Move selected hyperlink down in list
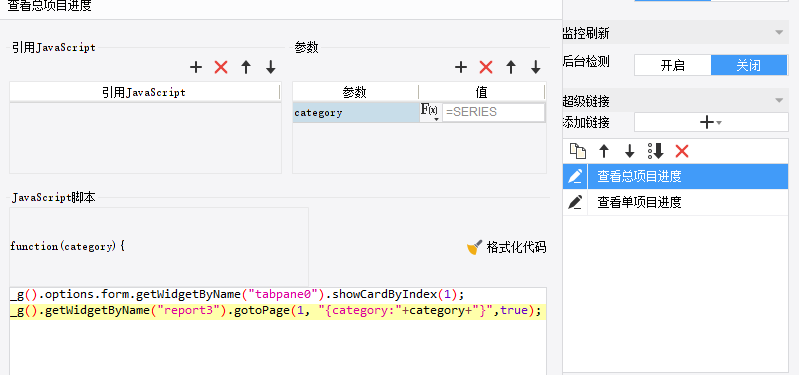The height and width of the screenshot is (375, 799). (629, 151)
